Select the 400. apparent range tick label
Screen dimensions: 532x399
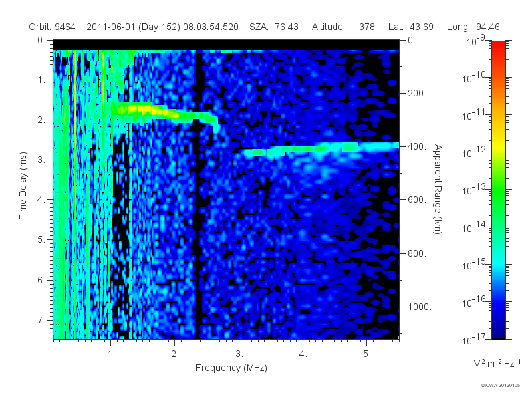tap(417, 146)
